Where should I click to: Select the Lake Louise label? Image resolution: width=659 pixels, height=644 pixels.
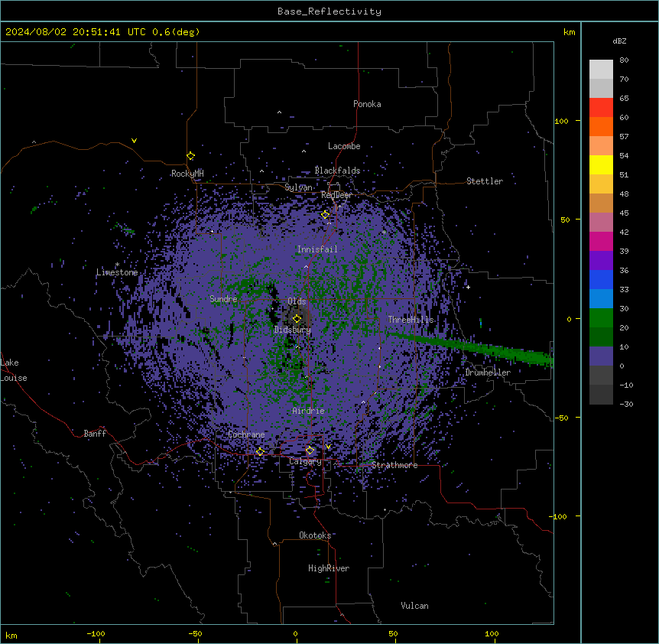14,370
